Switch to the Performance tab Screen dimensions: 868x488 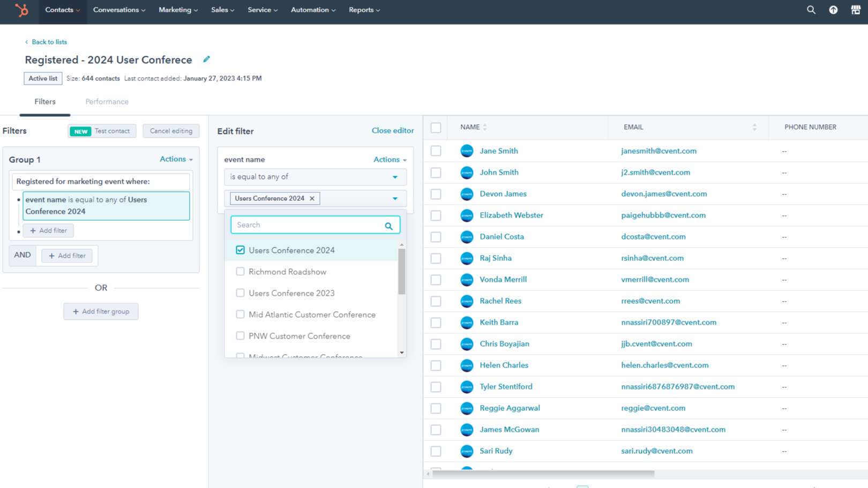tap(107, 102)
